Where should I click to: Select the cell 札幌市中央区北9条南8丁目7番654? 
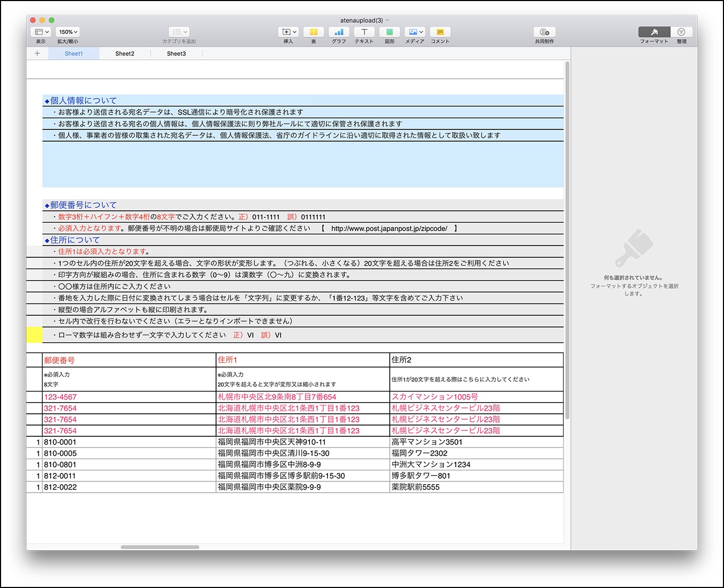tap(303, 397)
